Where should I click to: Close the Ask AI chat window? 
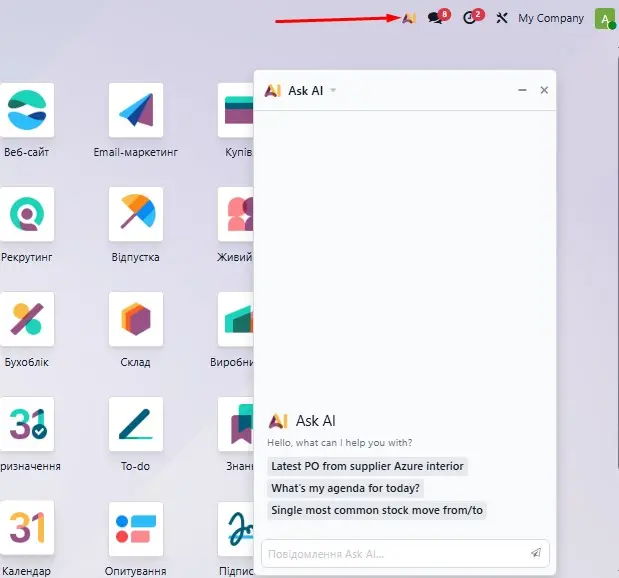click(x=544, y=90)
